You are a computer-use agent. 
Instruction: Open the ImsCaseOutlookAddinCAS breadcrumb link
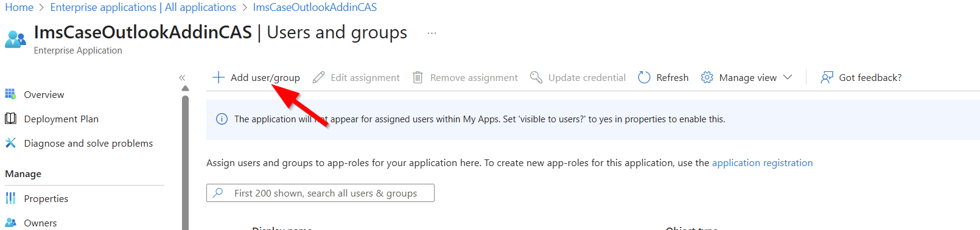click(315, 7)
